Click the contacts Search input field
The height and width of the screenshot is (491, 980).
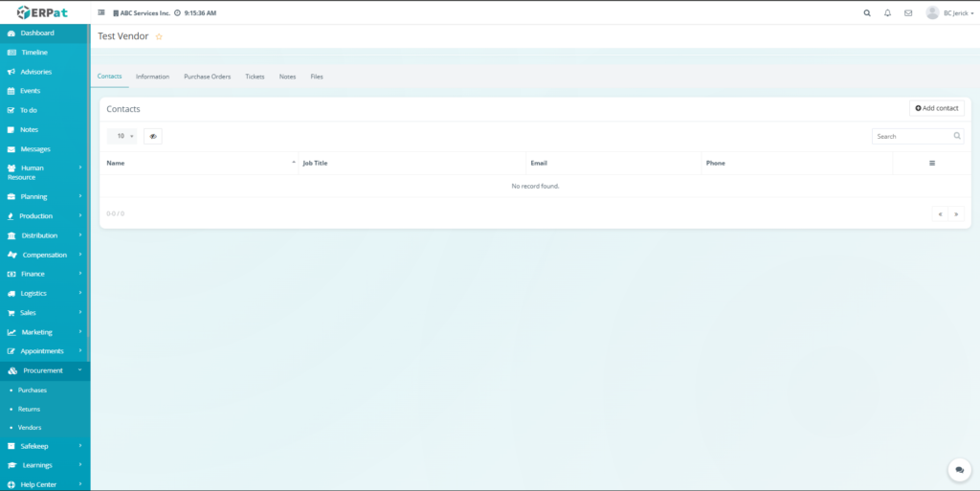(x=912, y=136)
